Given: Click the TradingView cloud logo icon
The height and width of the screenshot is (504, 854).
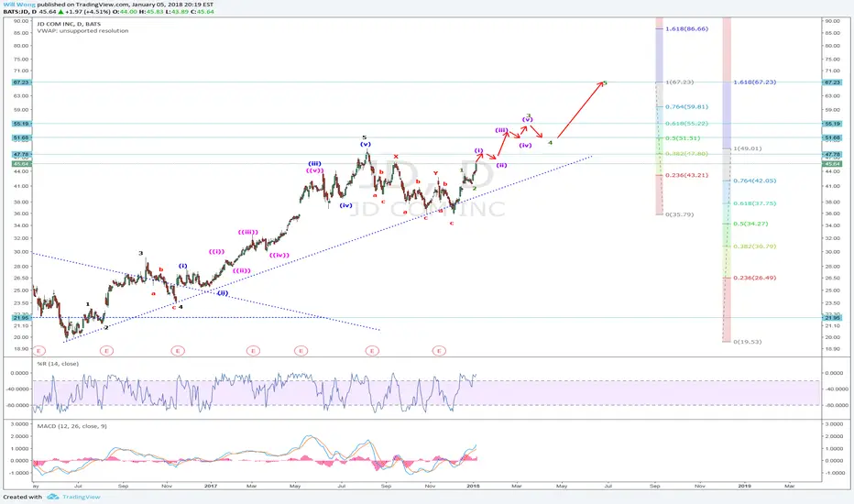Looking at the screenshot, I should (53, 497).
